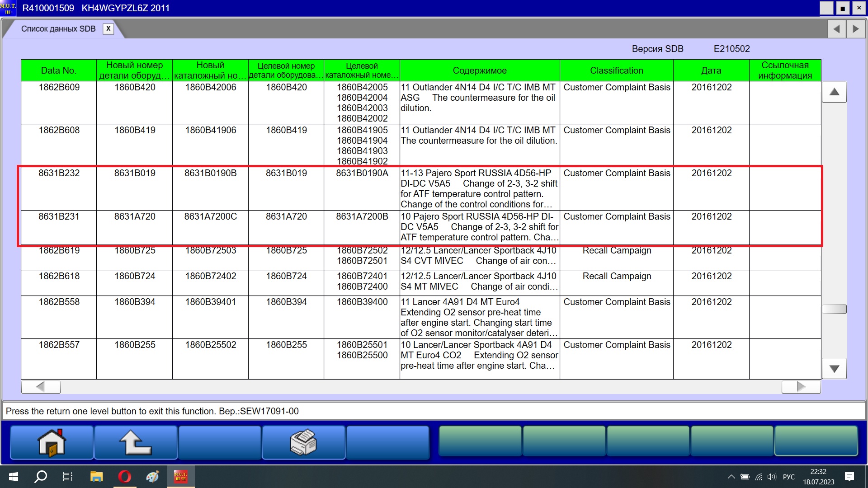Image resolution: width=868 pixels, height=488 pixels.
Task: Close the Список данных SDB tab
Action: pyautogui.click(x=108, y=28)
